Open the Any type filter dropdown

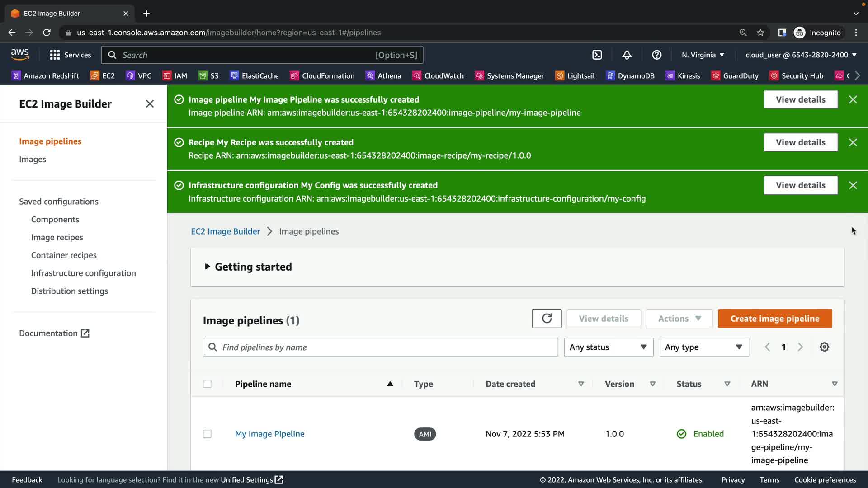[x=703, y=347]
